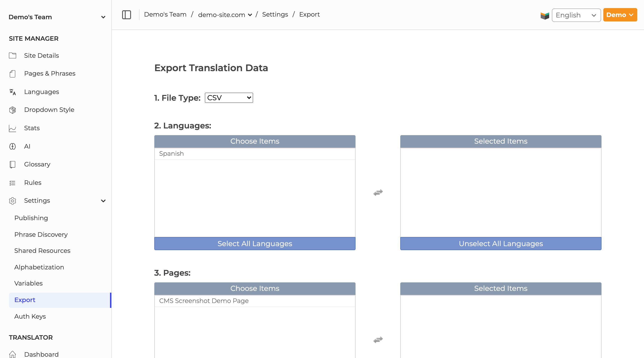
Task: Click the Languages translate icon
Action: 13,92
